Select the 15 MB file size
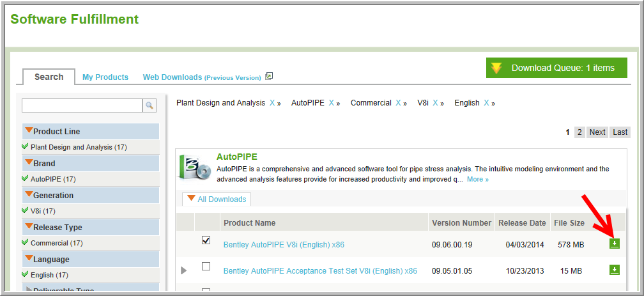The height and width of the screenshot is (296, 644). (571, 271)
